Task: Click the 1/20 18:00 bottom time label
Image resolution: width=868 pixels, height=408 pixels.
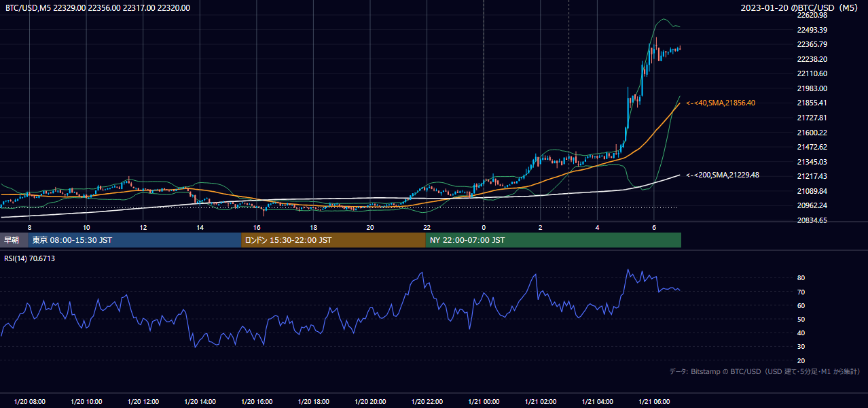Action: coord(313,402)
